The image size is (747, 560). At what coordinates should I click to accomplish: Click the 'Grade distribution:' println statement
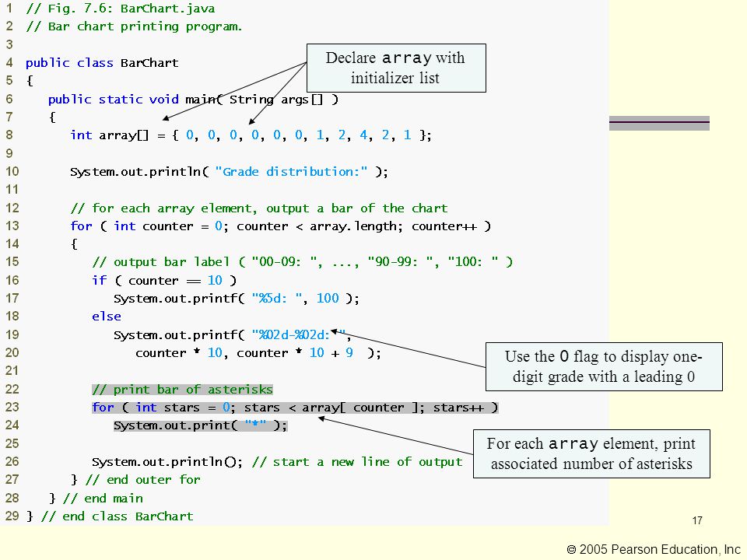tap(229, 171)
